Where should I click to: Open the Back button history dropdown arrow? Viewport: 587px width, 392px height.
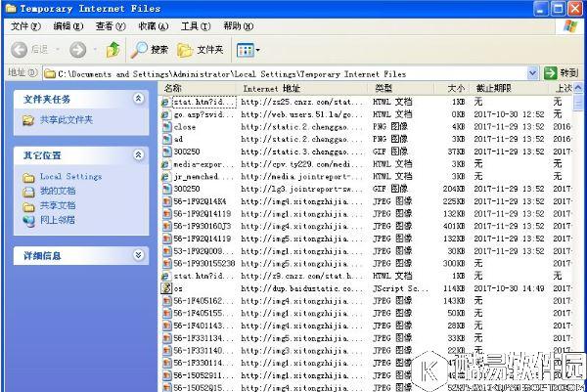(x=58, y=50)
